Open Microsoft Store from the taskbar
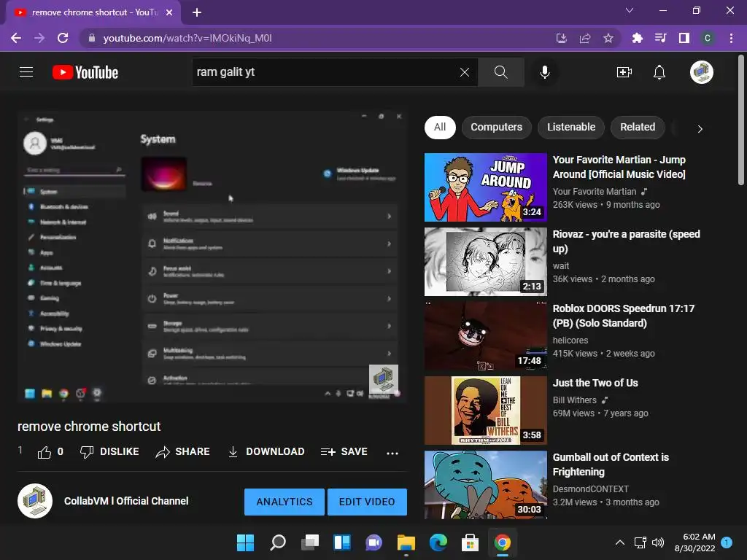This screenshot has height=560, width=747. (x=471, y=542)
